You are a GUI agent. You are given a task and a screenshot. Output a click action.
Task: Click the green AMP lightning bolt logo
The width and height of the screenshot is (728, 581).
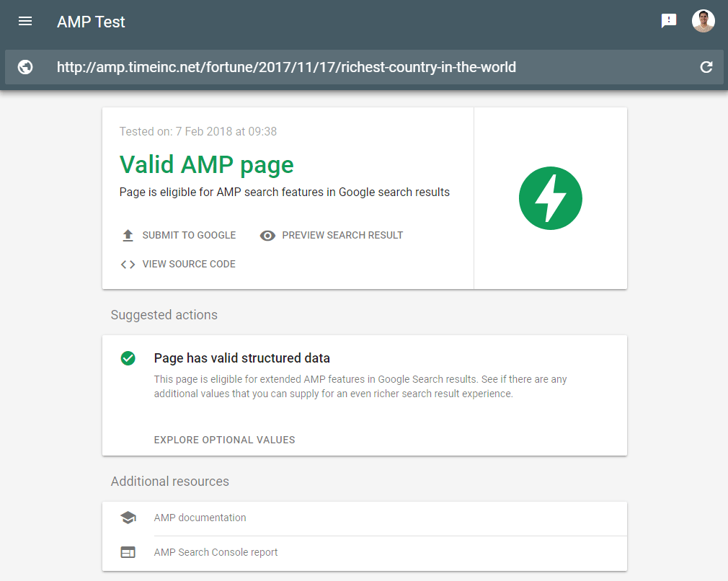click(550, 198)
